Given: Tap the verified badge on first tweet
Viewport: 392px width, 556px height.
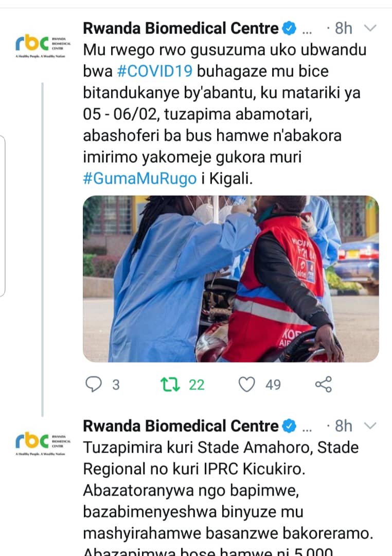Looking at the screenshot, I should point(289,29).
